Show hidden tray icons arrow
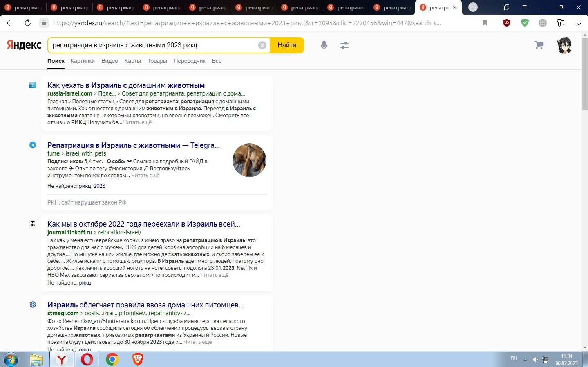The height and width of the screenshot is (367, 588). pyautogui.click(x=525, y=360)
